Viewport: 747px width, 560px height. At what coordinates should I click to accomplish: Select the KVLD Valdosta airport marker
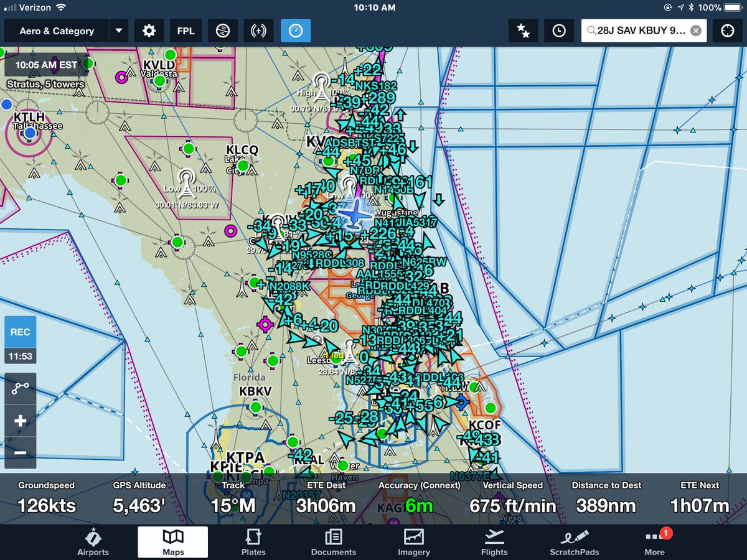point(160,80)
